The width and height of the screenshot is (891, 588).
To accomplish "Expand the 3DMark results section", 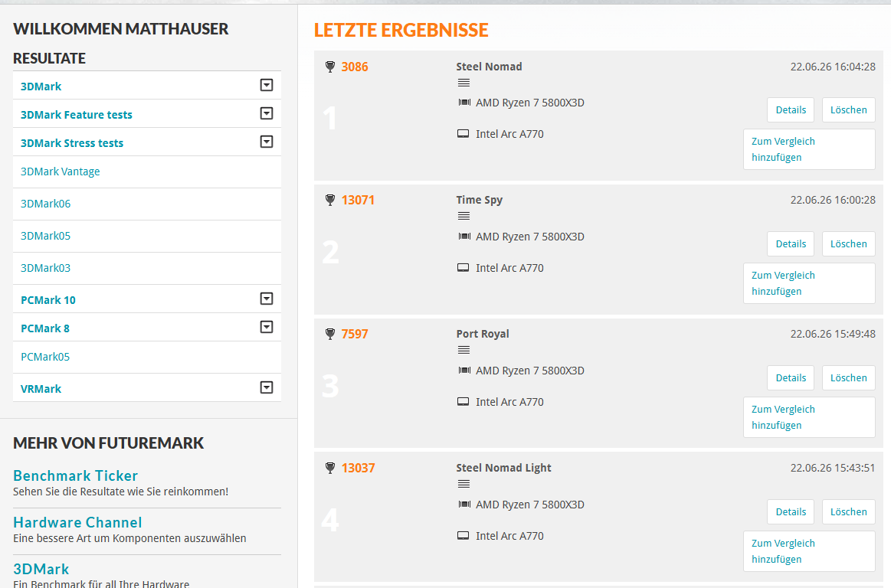I will [x=267, y=85].
